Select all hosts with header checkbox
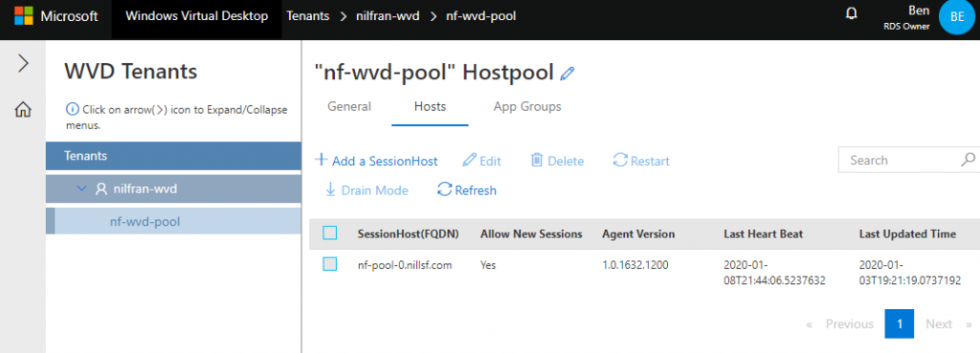This screenshot has height=353, width=980. [x=330, y=233]
